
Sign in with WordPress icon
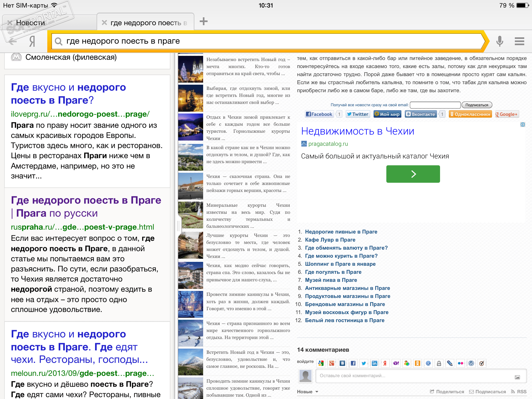pos(471,363)
